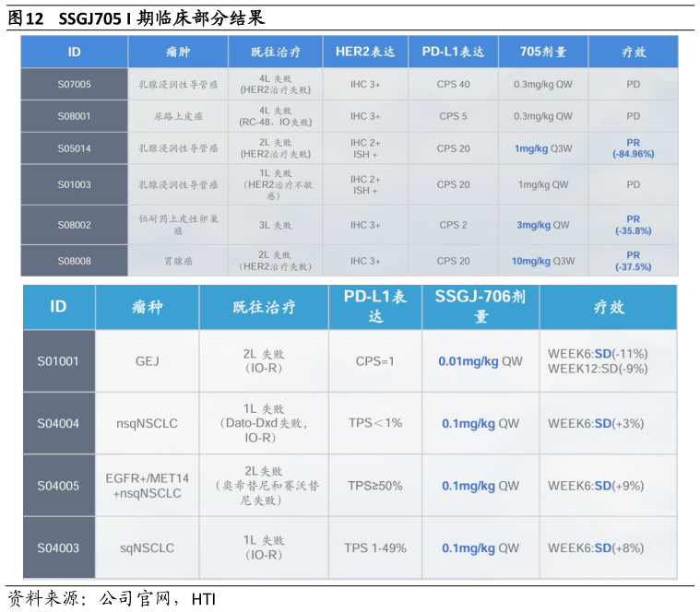Click patient ID cell S04005
The height and width of the screenshot is (612, 700).
(58, 486)
